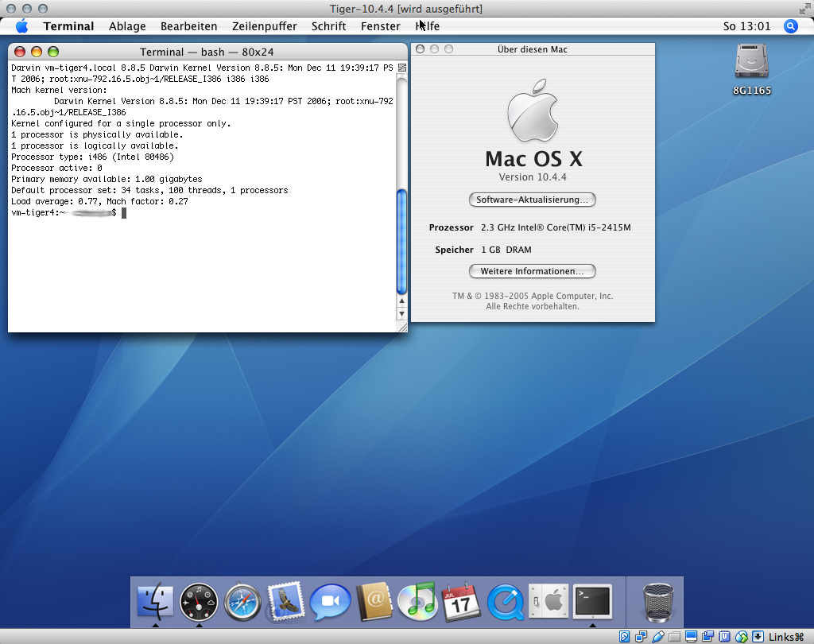Open Address Book in the Dock
The image size is (814, 644).
coord(374,602)
